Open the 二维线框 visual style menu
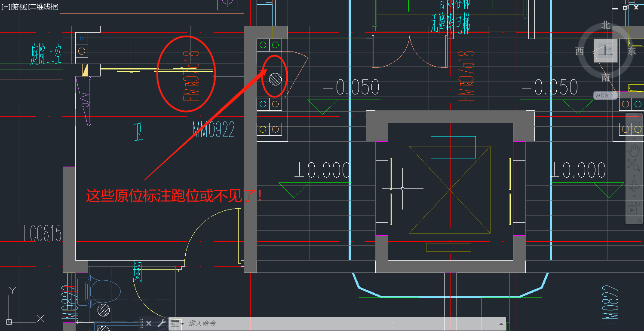 tap(43, 7)
